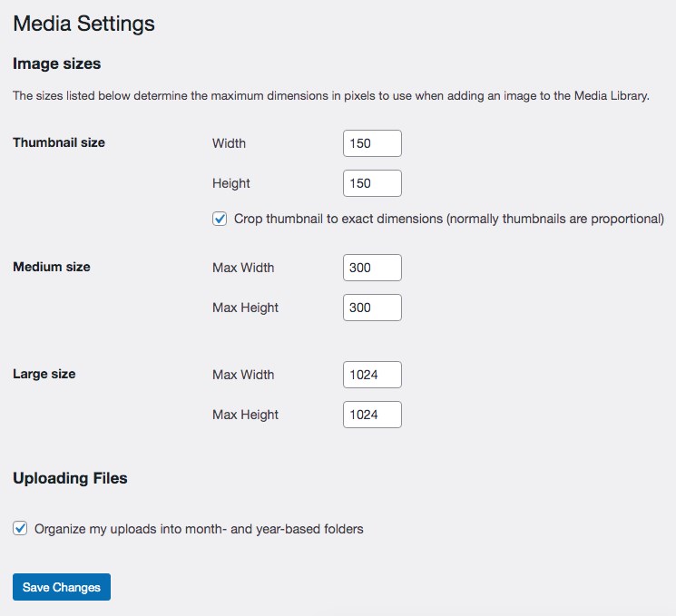
Task: Click the Organize my uploads label text
Action: point(199,529)
